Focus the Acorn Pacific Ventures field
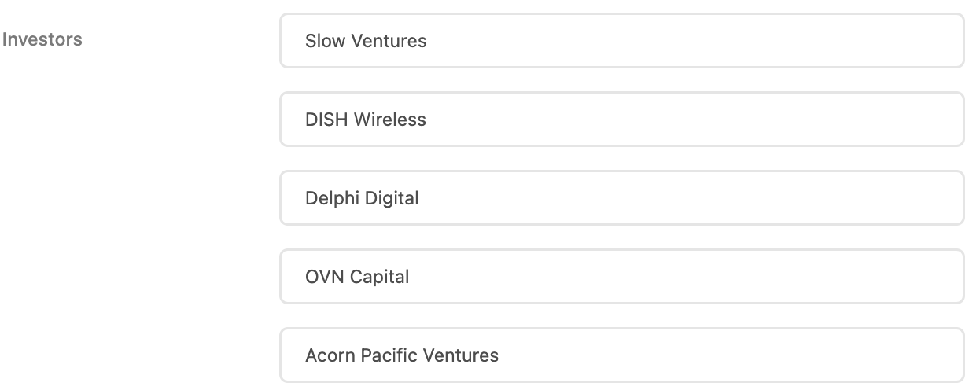The height and width of the screenshot is (390, 980). pyautogui.click(x=621, y=355)
